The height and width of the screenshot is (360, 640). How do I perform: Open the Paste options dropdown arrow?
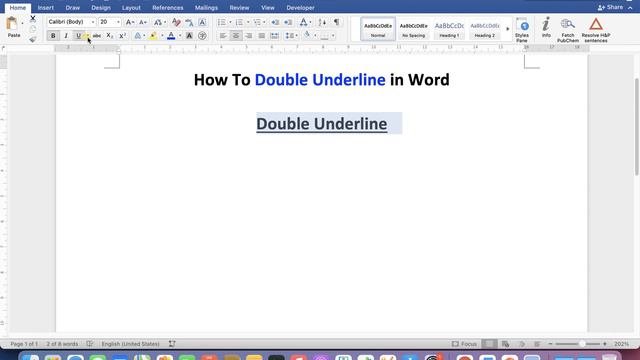(x=22, y=24)
